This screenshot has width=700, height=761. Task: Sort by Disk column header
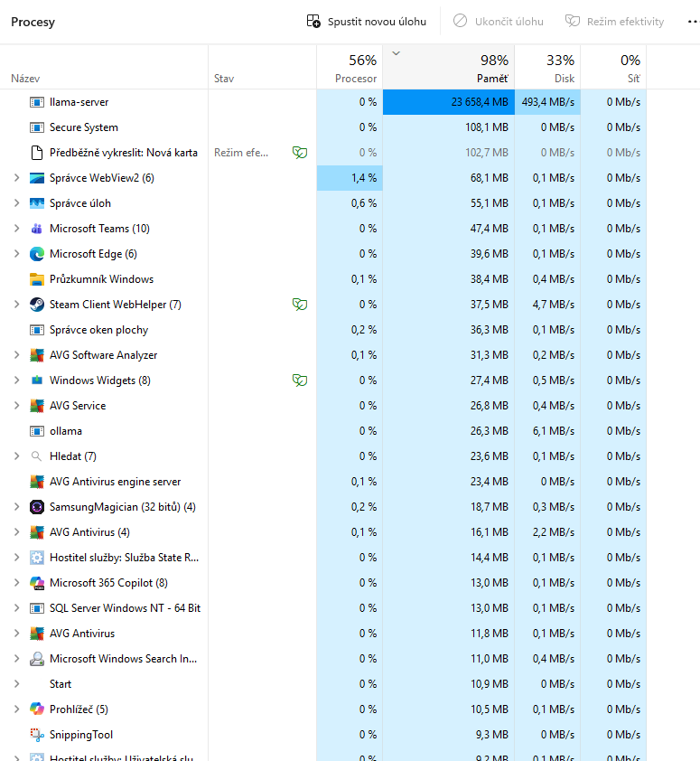coord(547,67)
